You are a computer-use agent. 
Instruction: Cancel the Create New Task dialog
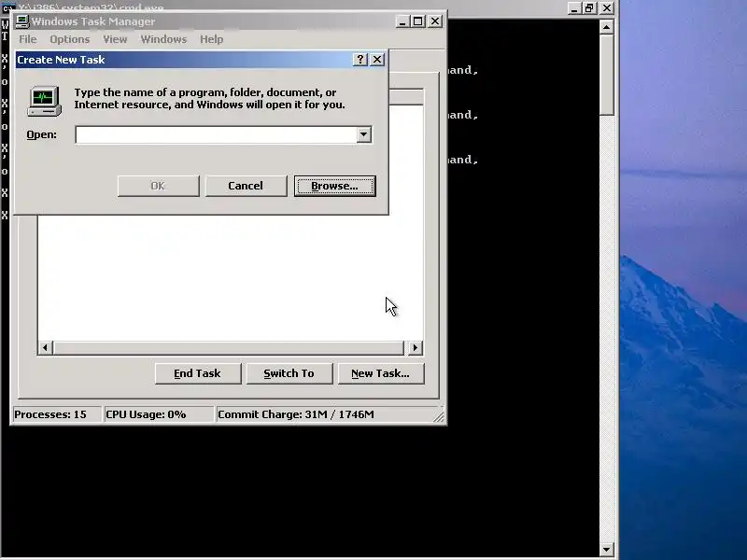click(246, 186)
